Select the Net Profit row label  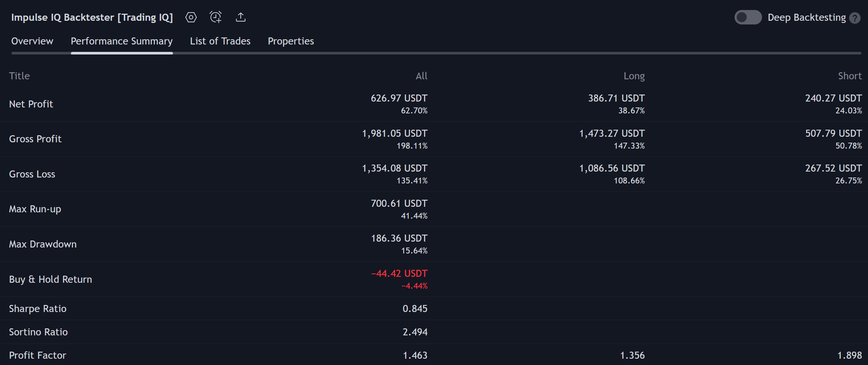click(x=31, y=104)
